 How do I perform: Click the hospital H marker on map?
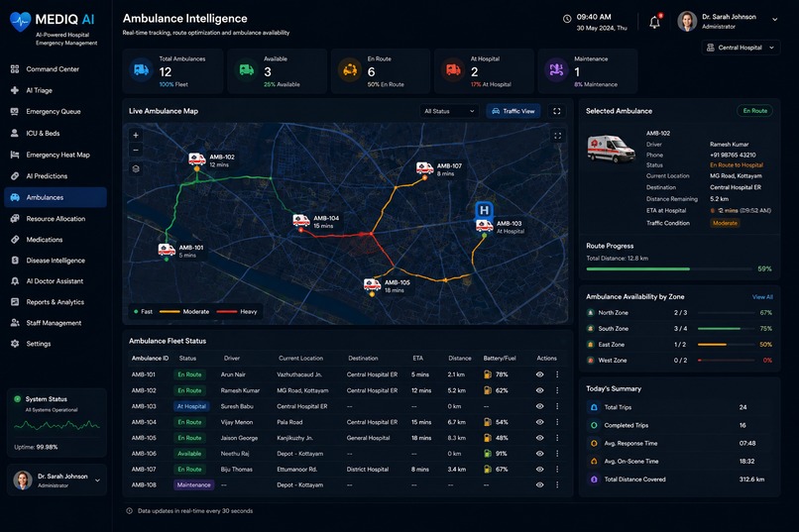pos(484,210)
